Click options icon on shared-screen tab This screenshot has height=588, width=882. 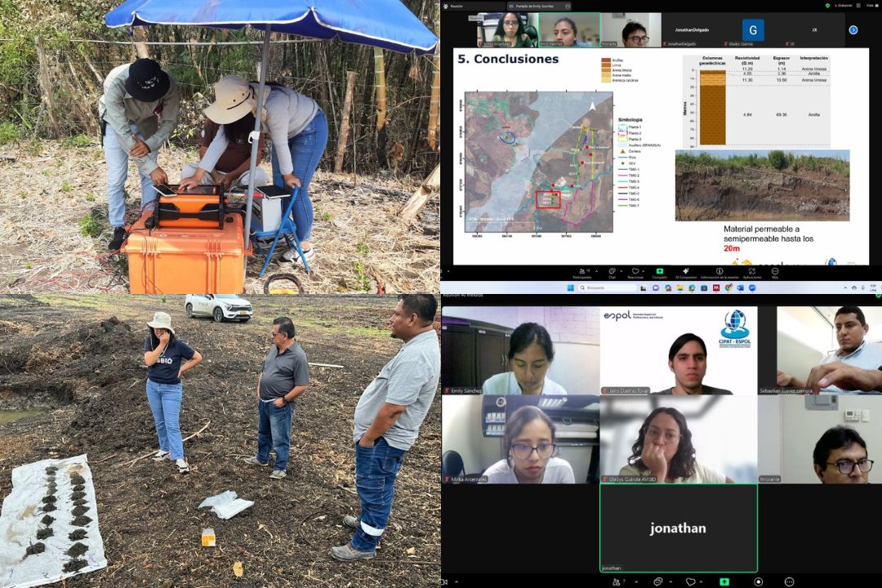pyautogui.click(x=568, y=6)
